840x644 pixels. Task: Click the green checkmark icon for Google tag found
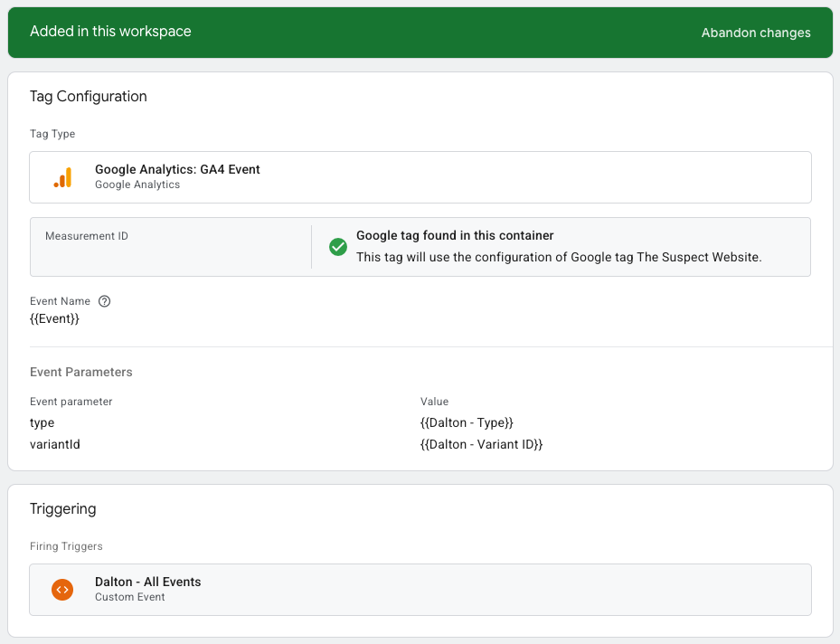point(338,247)
